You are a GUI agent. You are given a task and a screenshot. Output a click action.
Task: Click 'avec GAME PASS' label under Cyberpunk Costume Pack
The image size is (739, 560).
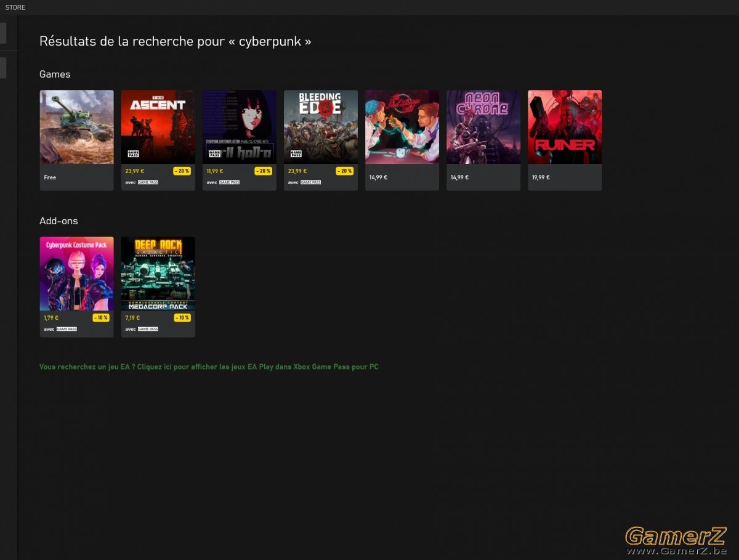60,329
